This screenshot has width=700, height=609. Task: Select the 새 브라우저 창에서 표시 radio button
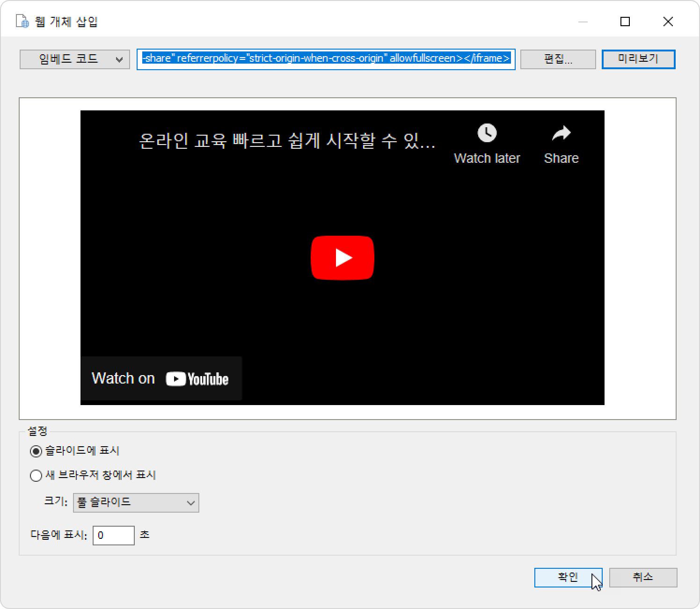pos(36,476)
